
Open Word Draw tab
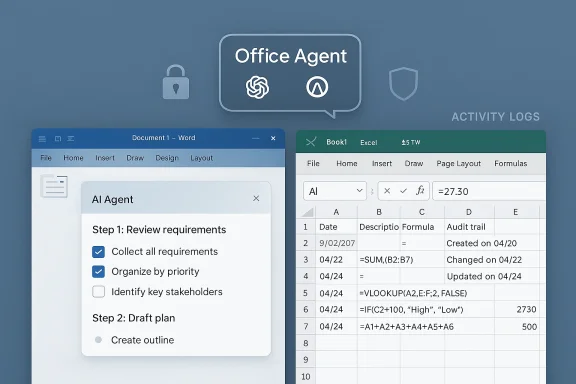135,158
